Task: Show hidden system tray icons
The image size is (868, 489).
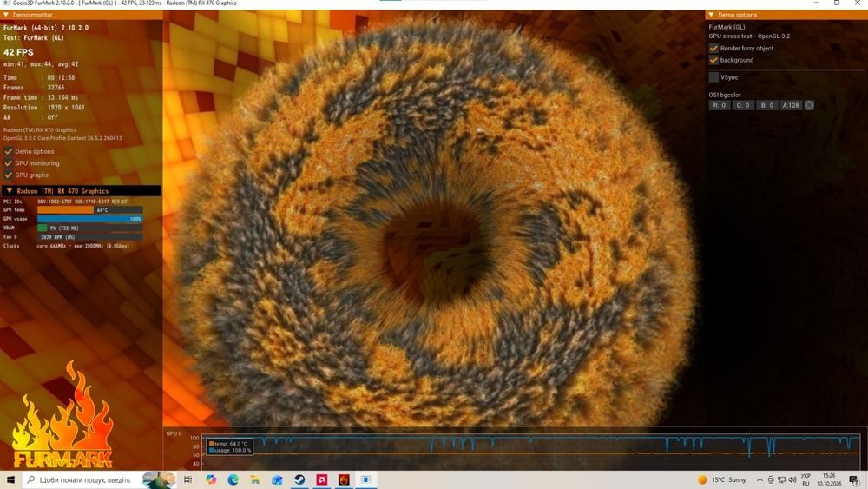Action: coord(759,479)
